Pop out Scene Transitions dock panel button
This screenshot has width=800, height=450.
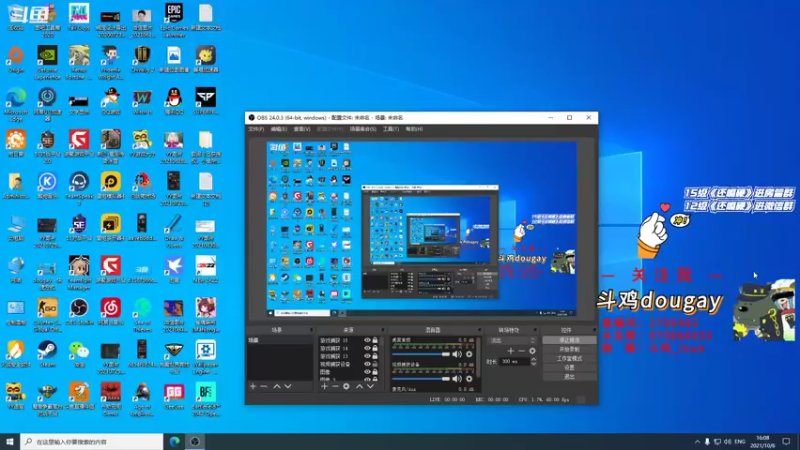pyautogui.click(x=535, y=330)
